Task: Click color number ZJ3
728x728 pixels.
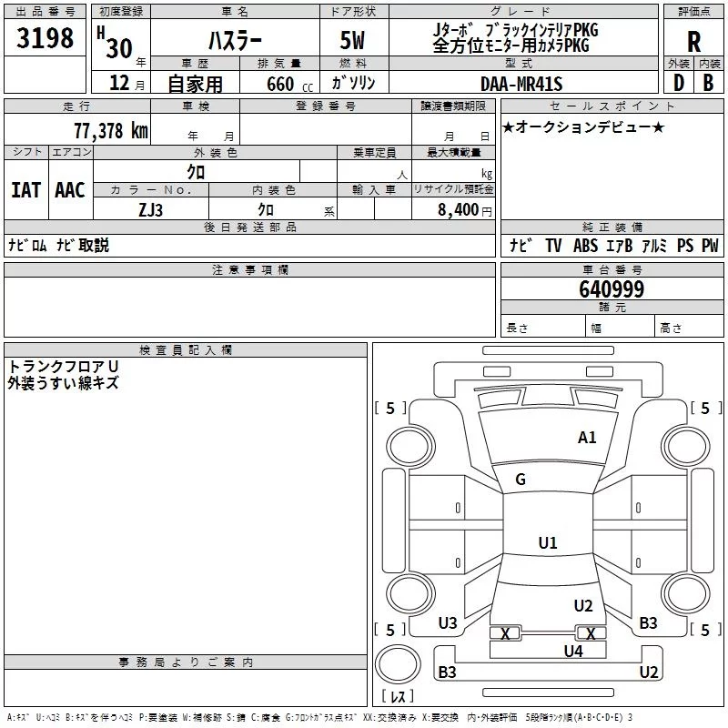Action: pyautogui.click(x=150, y=210)
